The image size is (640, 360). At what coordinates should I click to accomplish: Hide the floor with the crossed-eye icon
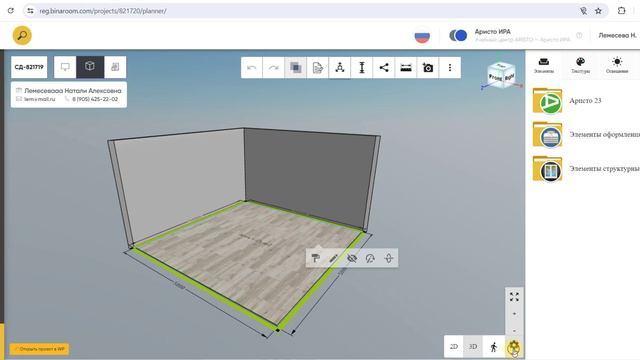pyautogui.click(x=352, y=258)
